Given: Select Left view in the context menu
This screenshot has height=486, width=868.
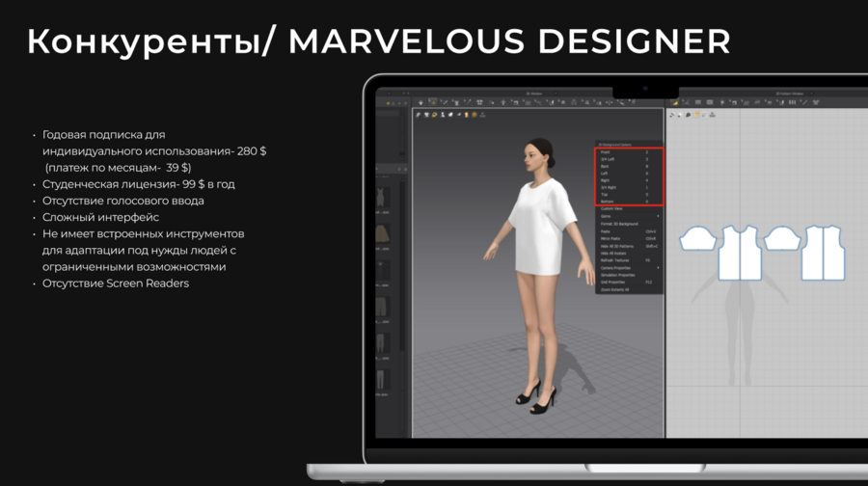Looking at the screenshot, I should pyautogui.click(x=629, y=174).
